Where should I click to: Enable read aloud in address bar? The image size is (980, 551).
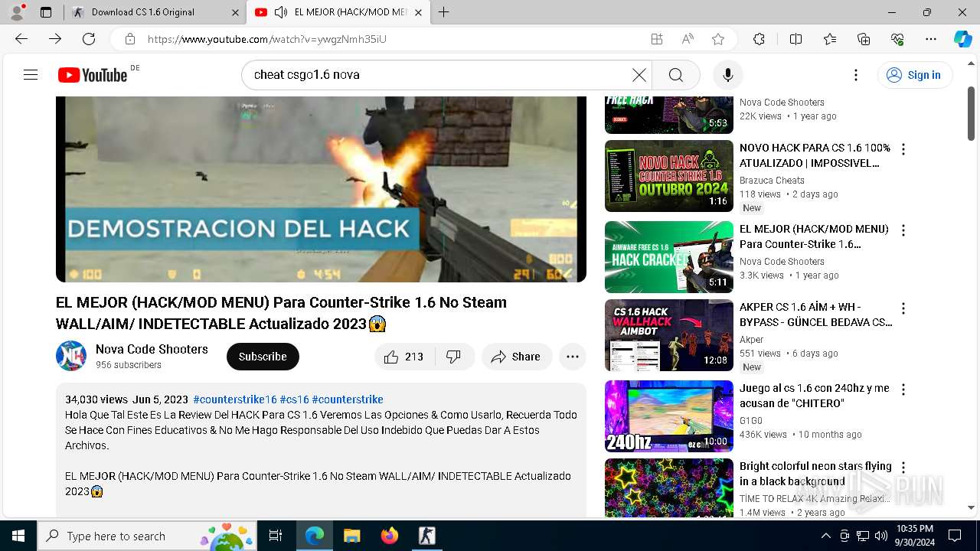coord(688,39)
